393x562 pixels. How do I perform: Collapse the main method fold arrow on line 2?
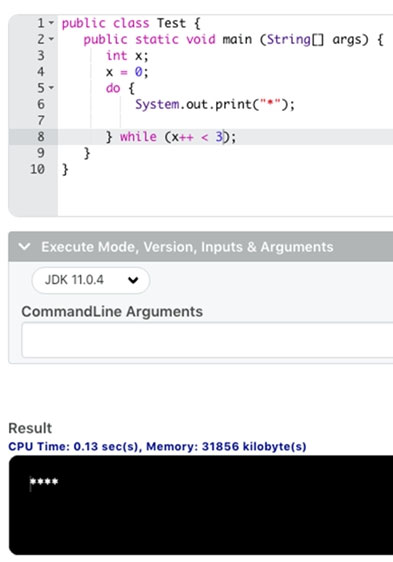tap(51, 39)
